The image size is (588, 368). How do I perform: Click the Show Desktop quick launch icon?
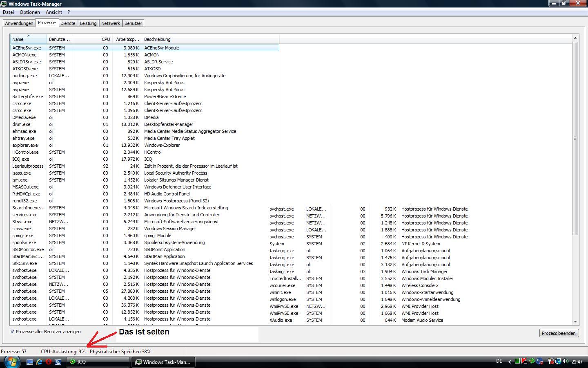[x=30, y=362]
